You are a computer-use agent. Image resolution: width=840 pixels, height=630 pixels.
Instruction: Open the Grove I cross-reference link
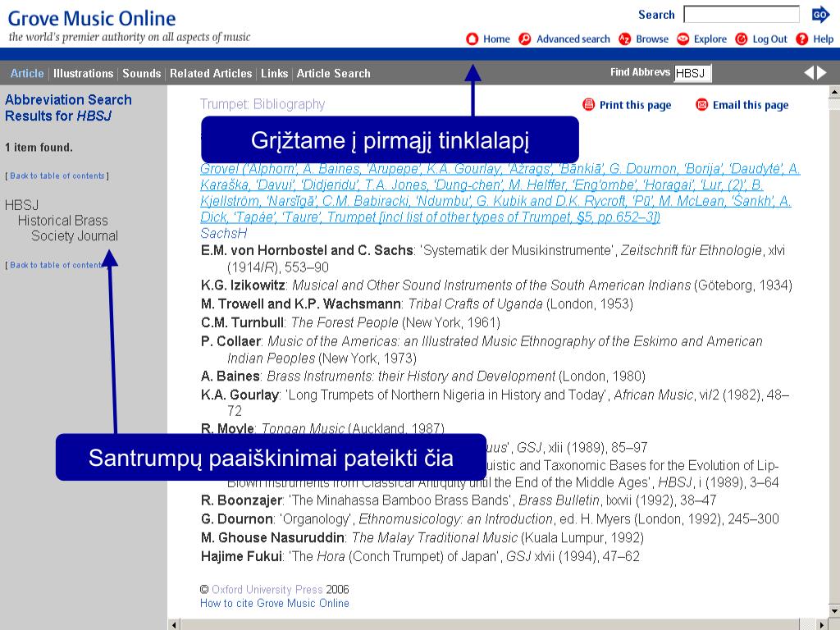click(500, 192)
